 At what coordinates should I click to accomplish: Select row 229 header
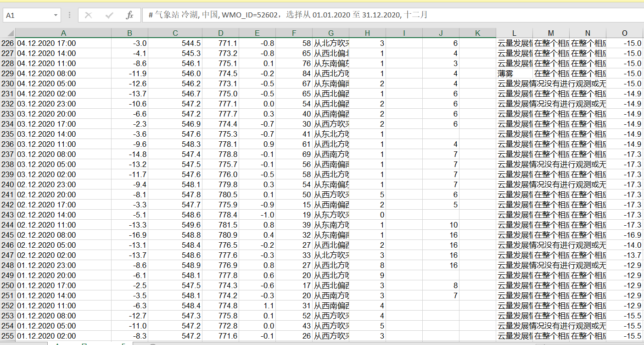click(7, 73)
